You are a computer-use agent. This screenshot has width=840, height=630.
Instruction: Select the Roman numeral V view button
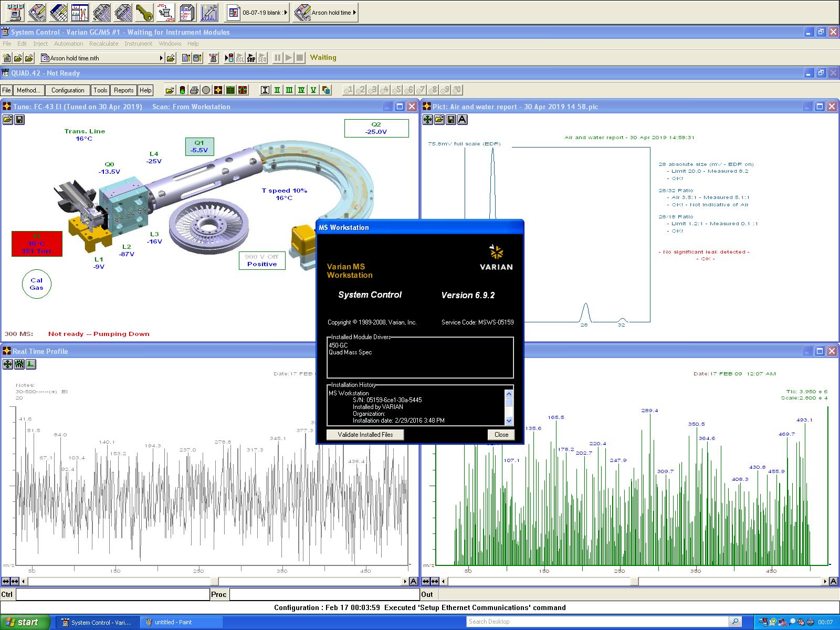313,90
